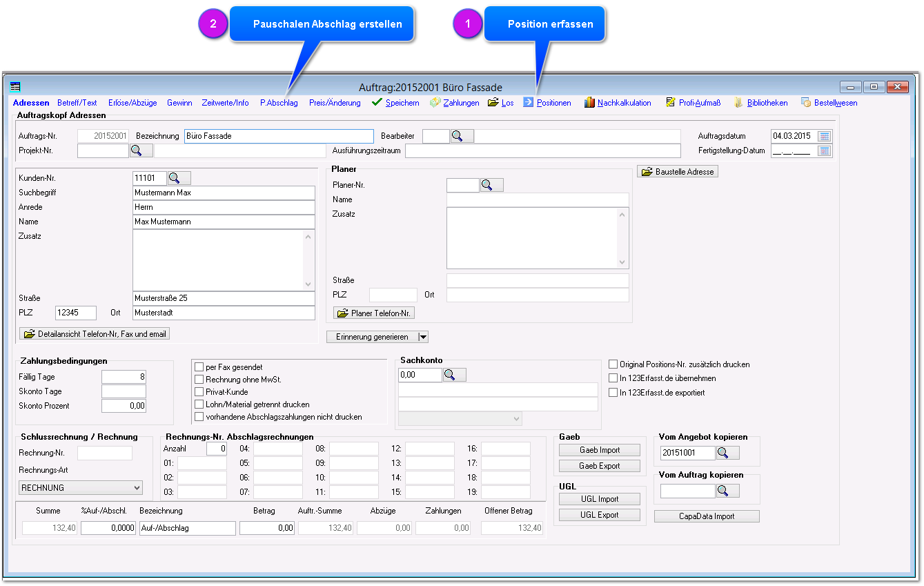The height and width of the screenshot is (586, 924).
Task: Click the Skonto Prozent field
Action: [x=124, y=406]
